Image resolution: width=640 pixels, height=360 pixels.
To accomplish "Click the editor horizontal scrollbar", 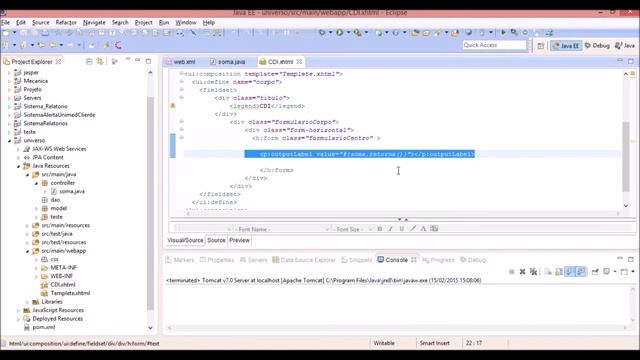I will point(402,213).
